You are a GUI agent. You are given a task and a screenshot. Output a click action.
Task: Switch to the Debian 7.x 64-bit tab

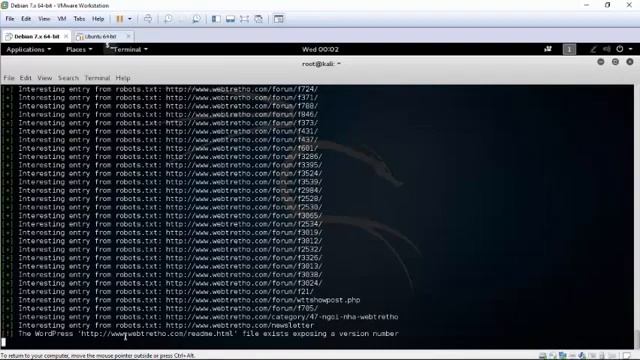pyautogui.click(x=36, y=36)
